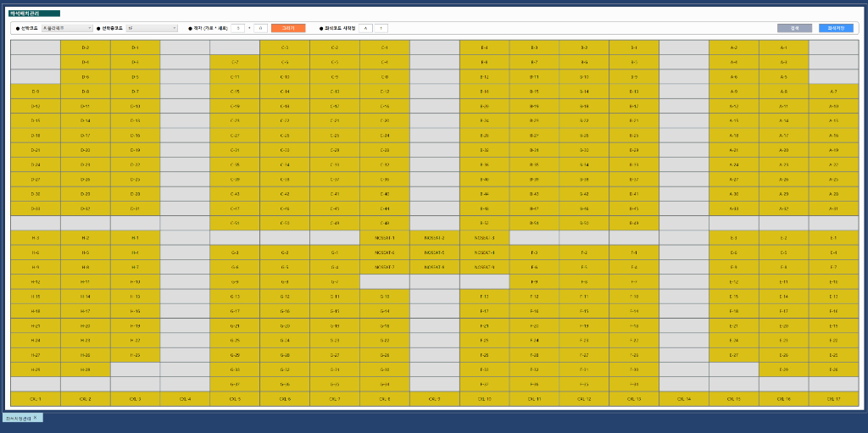Click the CXL 17 cell

coord(832,398)
